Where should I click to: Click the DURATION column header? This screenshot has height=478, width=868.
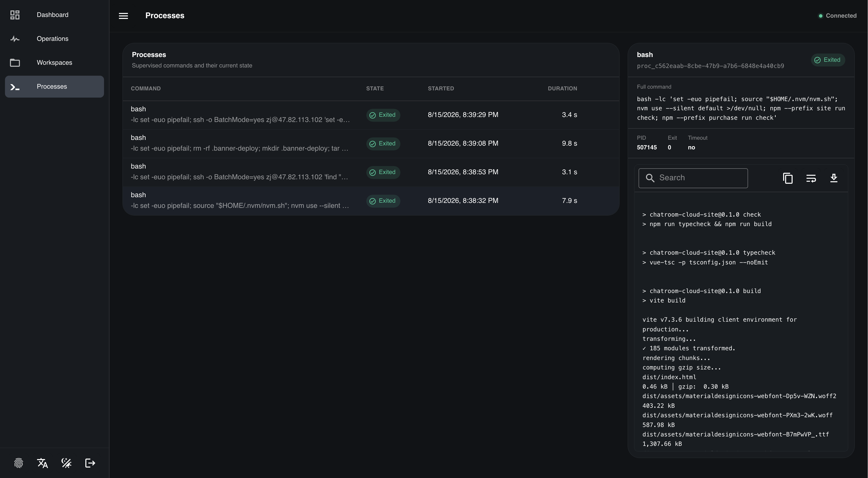click(x=562, y=88)
